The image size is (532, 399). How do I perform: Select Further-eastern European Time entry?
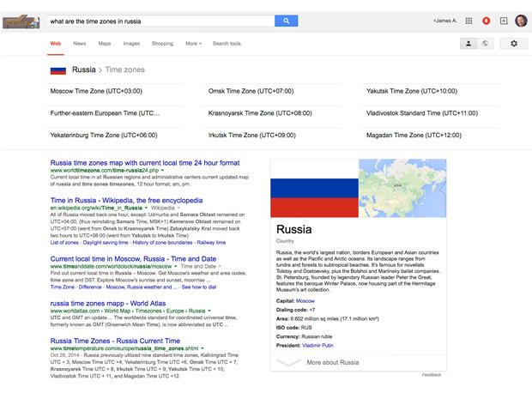105,113
